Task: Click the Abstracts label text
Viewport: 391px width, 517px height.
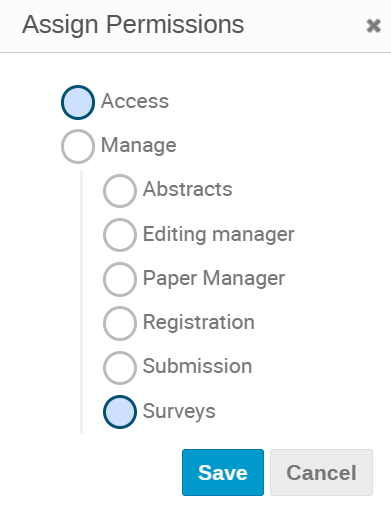Action: pos(188,189)
